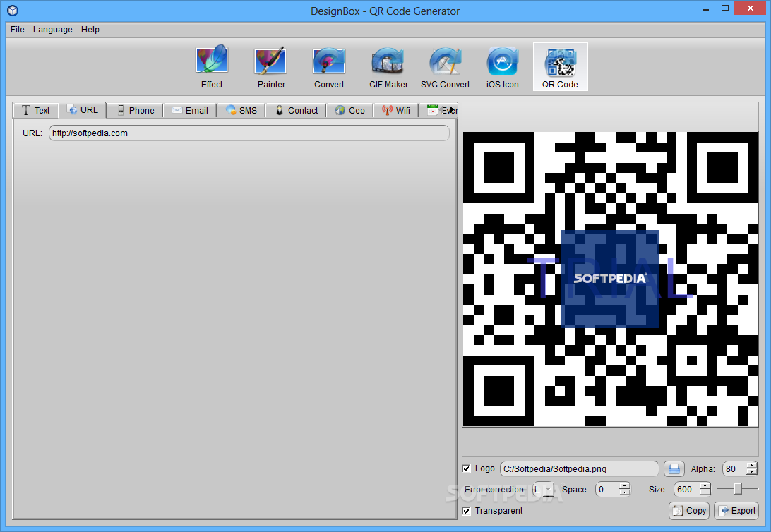Increase the Size value with up arrow

705,486
